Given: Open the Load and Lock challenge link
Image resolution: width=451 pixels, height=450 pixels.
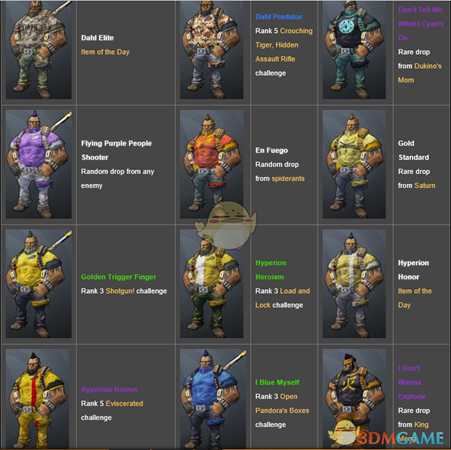Looking at the screenshot, I should (x=283, y=298).
